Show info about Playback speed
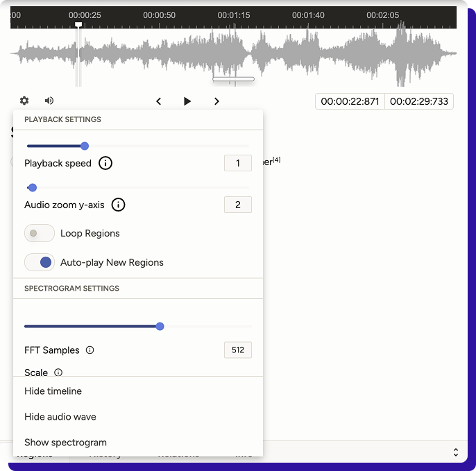 pyautogui.click(x=105, y=163)
